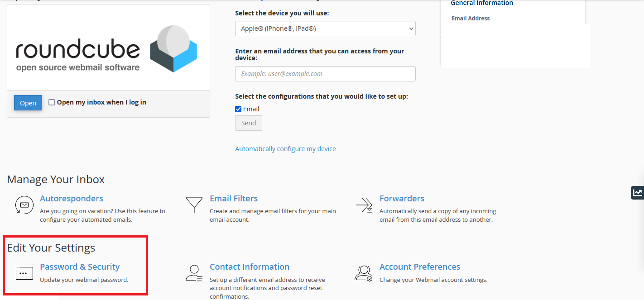Click the Email Filters funnel icon

click(x=194, y=205)
